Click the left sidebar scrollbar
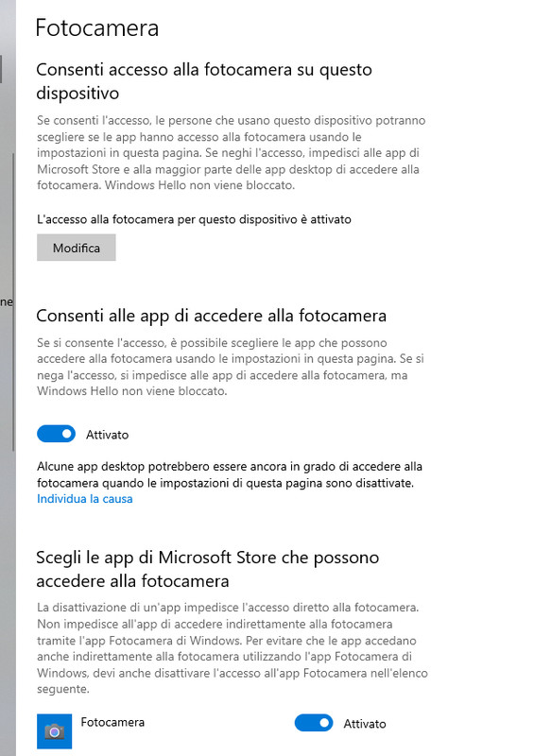 13,302
